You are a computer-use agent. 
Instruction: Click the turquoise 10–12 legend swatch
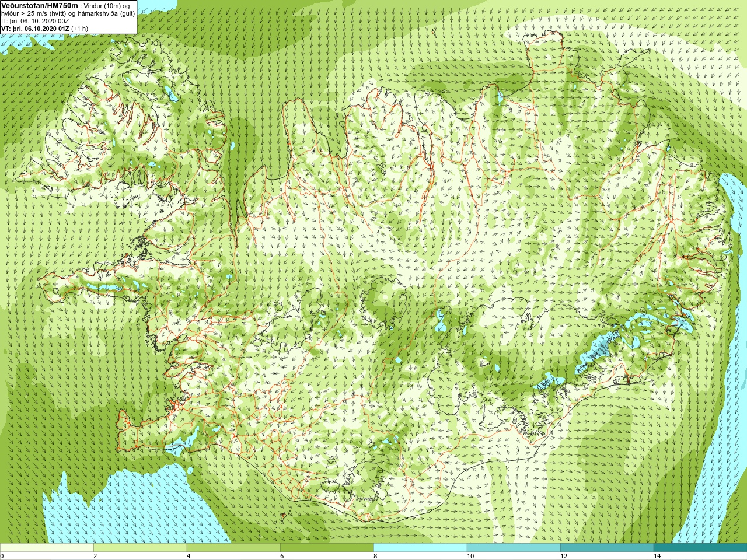pos(514,548)
